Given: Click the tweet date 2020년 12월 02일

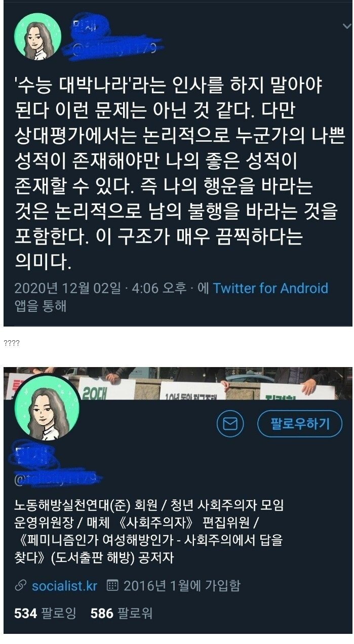Looking at the screenshot, I should pyautogui.click(x=67, y=289).
